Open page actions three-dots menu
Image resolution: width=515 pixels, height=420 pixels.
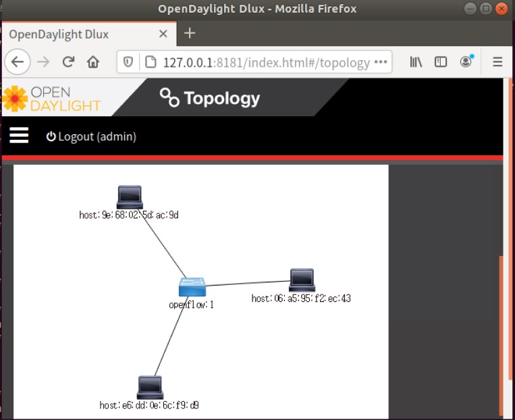point(381,61)
